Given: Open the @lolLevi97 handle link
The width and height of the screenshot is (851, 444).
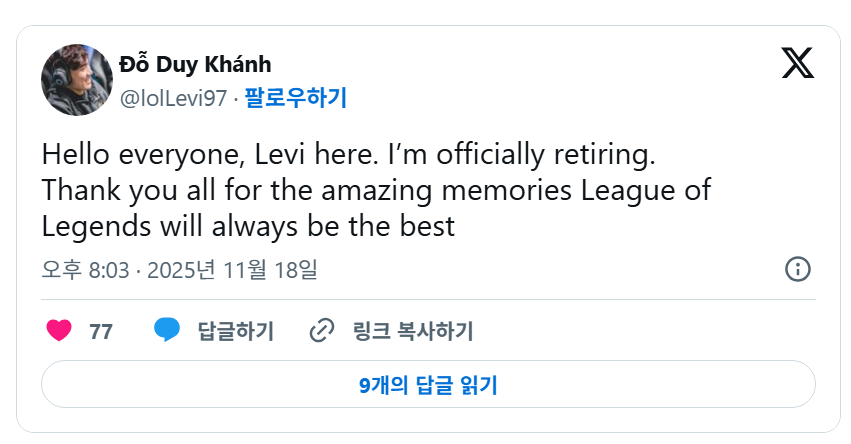Looking at the screenshot, I should (x=174, y=98).
